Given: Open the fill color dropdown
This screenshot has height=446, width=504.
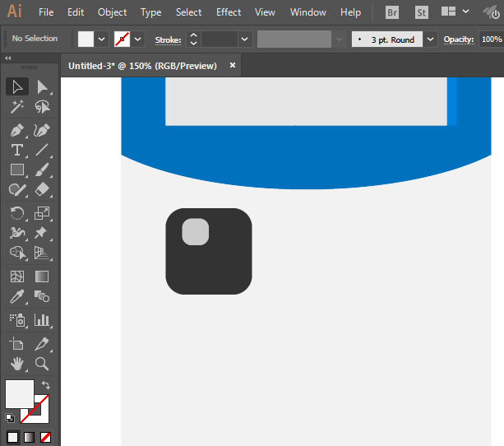Looking at the screenshot, I should pyautogui.click(x=102, y=39).
